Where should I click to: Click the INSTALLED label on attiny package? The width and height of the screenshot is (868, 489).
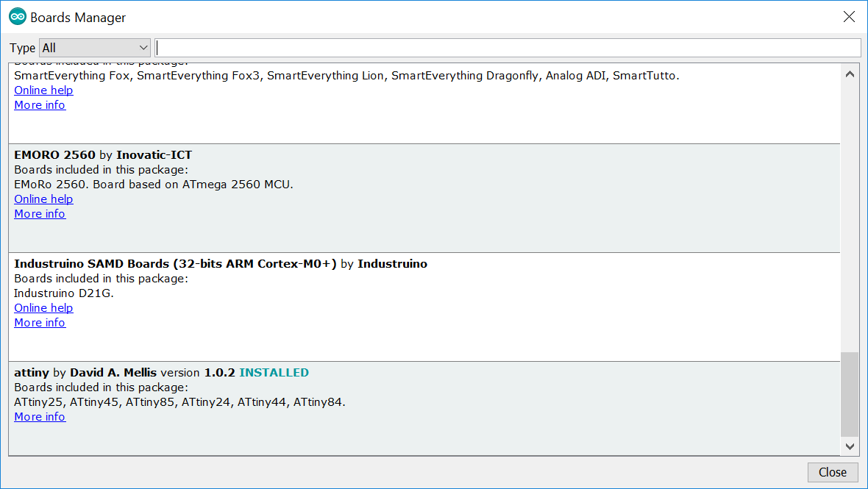(274, 373)
